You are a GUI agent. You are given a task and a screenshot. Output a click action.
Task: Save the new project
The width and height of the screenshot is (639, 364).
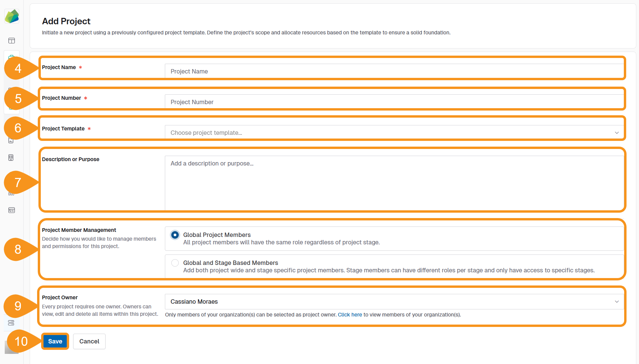pyautogui.click(x=55, y=341)
